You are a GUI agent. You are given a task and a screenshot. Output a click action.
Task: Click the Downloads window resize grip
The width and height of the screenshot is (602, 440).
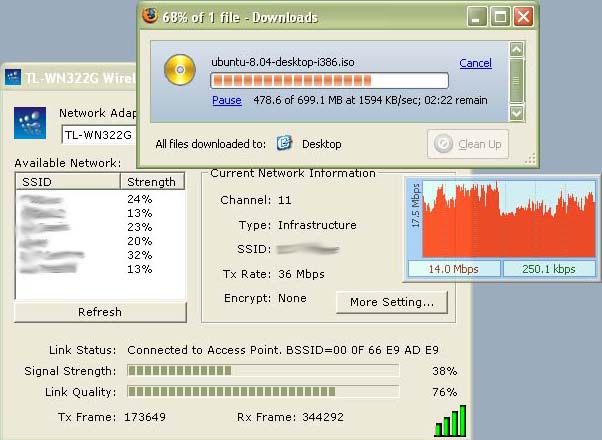530,159
